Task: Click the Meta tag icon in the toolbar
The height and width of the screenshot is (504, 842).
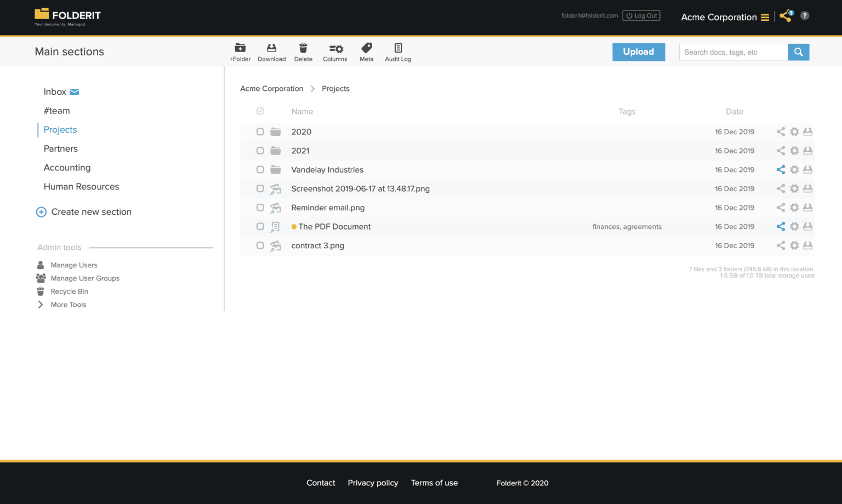Action: (366, 51)
